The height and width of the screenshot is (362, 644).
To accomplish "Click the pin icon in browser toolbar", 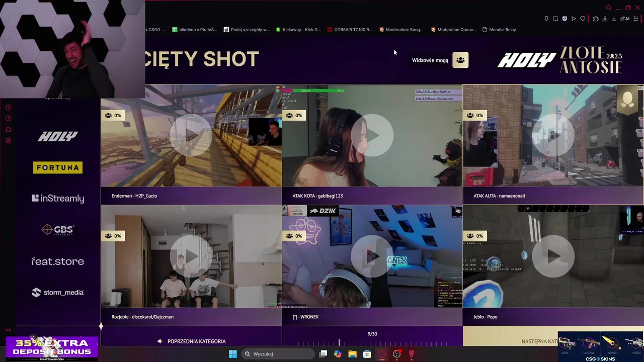I will [546, 19].
